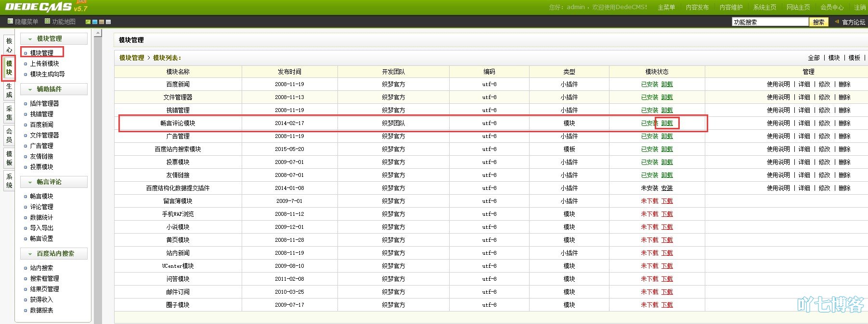
Task: Click the 隐藏菜单 hide-menu icon
Action: [10, 22]
